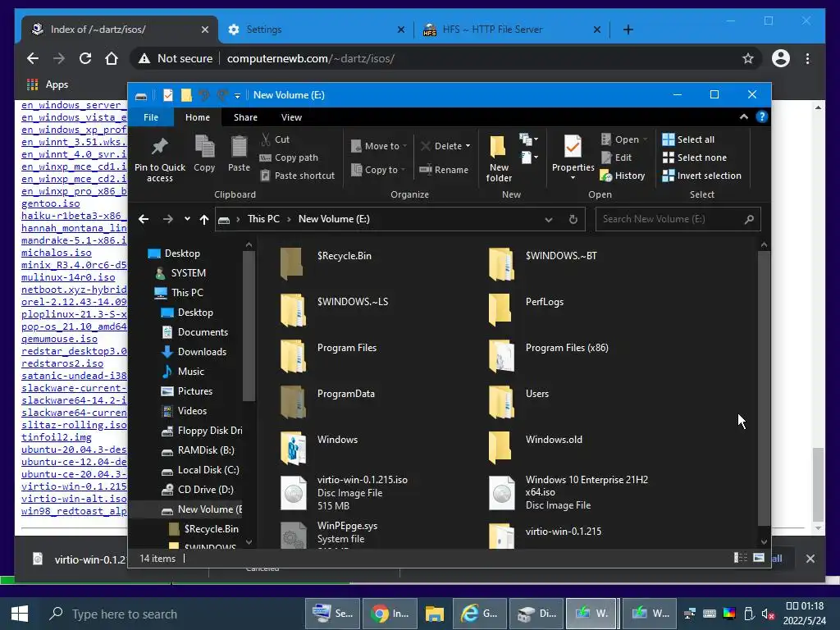Open the File menu tab

pos(151,116)
